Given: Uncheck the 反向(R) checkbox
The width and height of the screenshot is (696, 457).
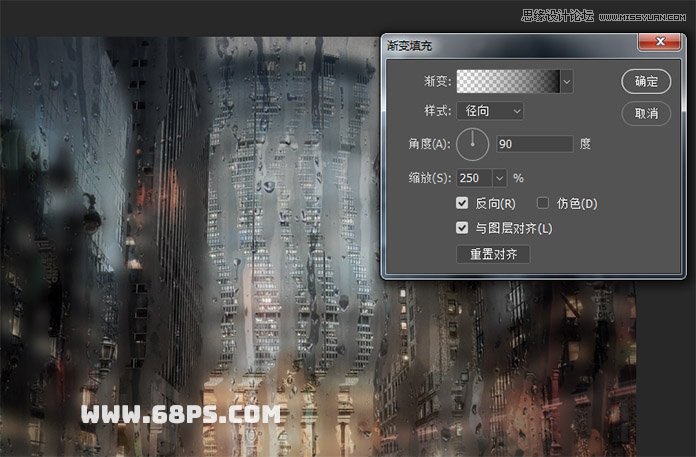Looking at the screenshot, I should tap(462, 203).
